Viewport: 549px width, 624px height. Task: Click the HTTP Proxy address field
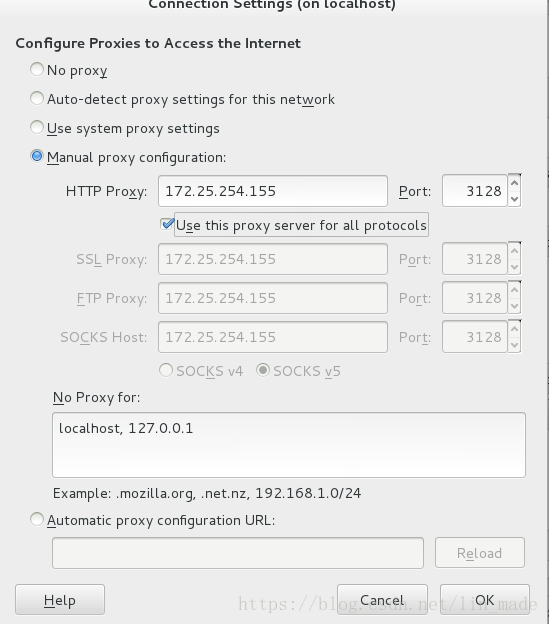coord(273,191)
